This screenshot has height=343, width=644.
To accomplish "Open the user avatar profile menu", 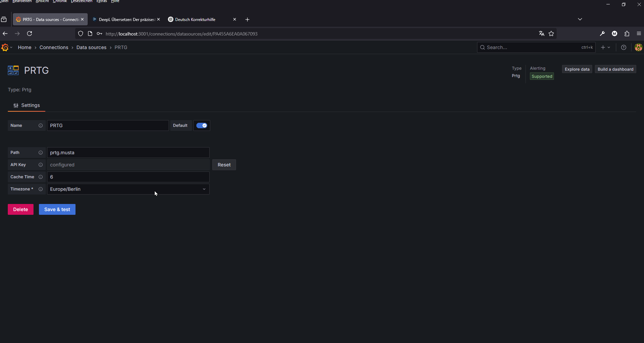I will (638, 47).
